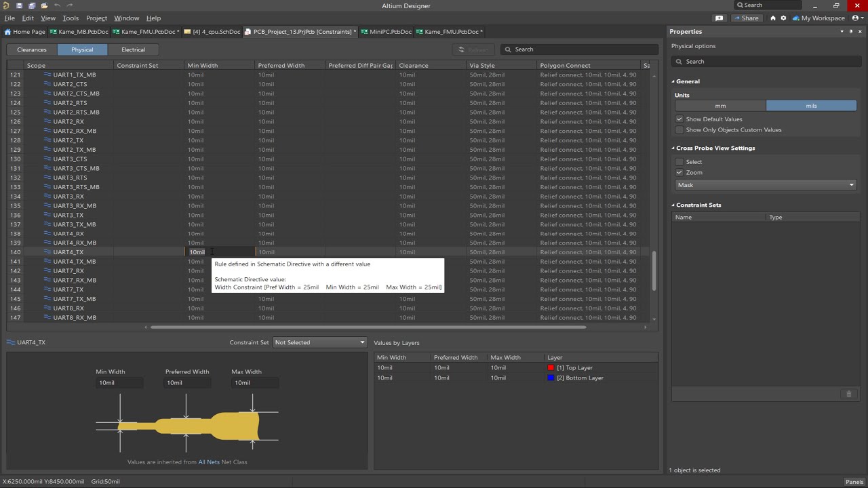Click the Save icon in the title bar
The width and height of the screenshot is (868, 488).
point(19,6)
